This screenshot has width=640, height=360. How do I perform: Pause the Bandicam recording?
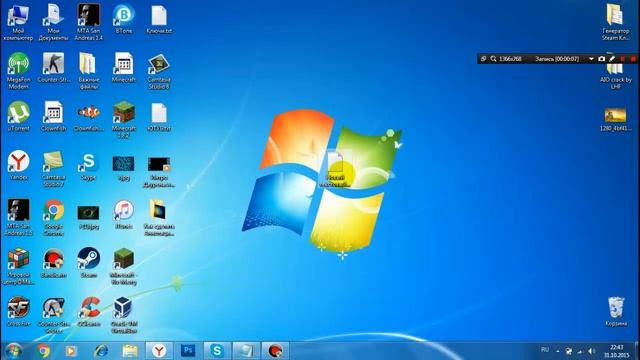[623, 59]
